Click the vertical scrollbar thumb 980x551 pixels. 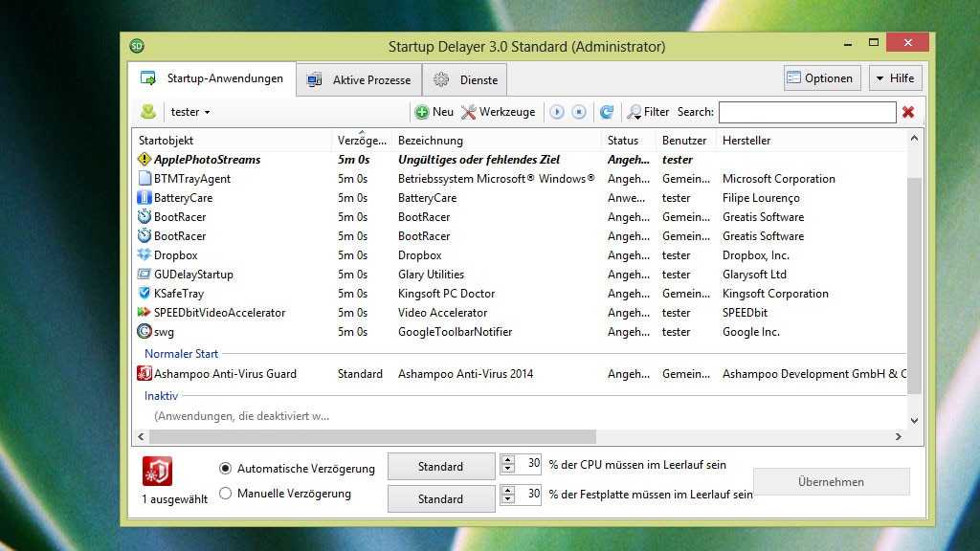(x=914, y=285)
